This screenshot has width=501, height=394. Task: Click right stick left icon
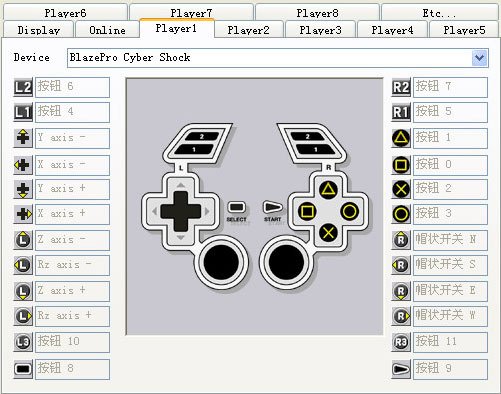point(401,265)
